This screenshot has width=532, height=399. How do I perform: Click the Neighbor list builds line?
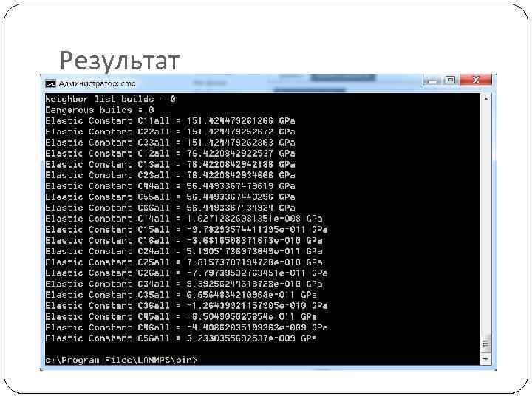tap(111, 99)
